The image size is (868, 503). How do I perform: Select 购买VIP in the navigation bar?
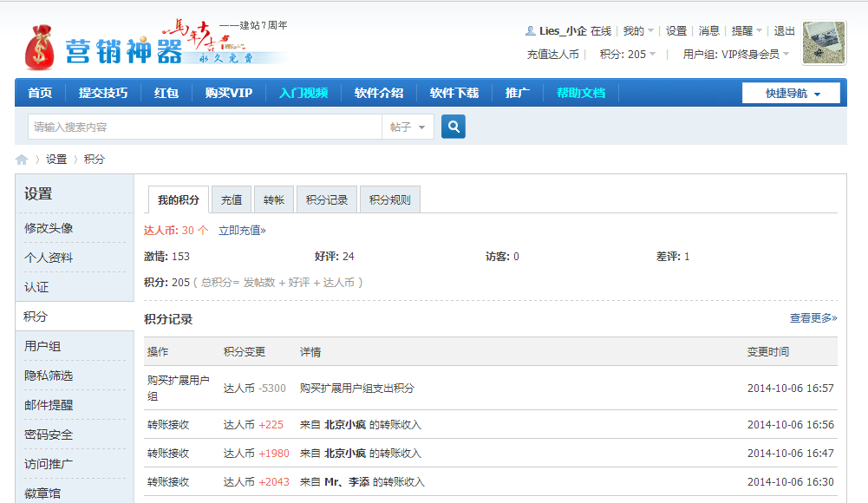click(229, 93)
